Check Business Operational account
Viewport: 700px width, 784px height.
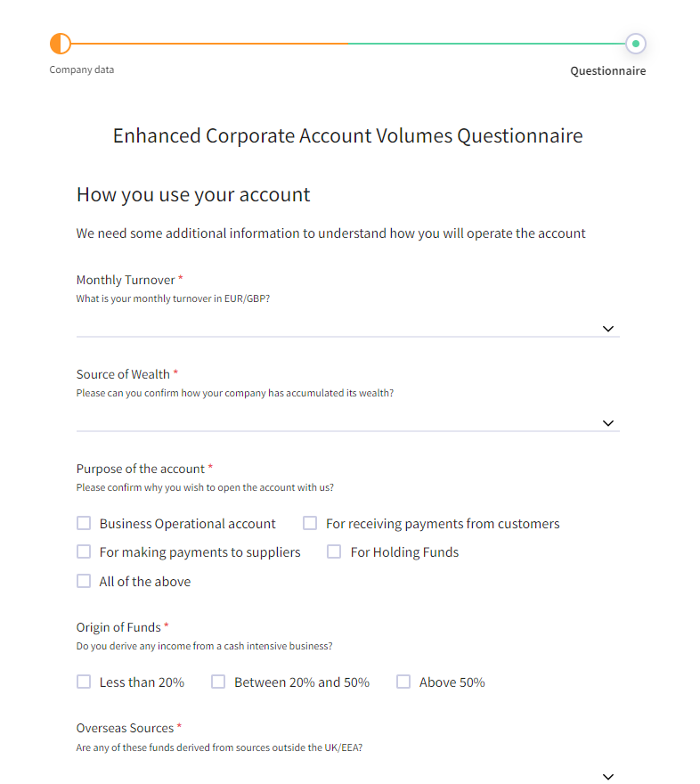tap(84, 523)
